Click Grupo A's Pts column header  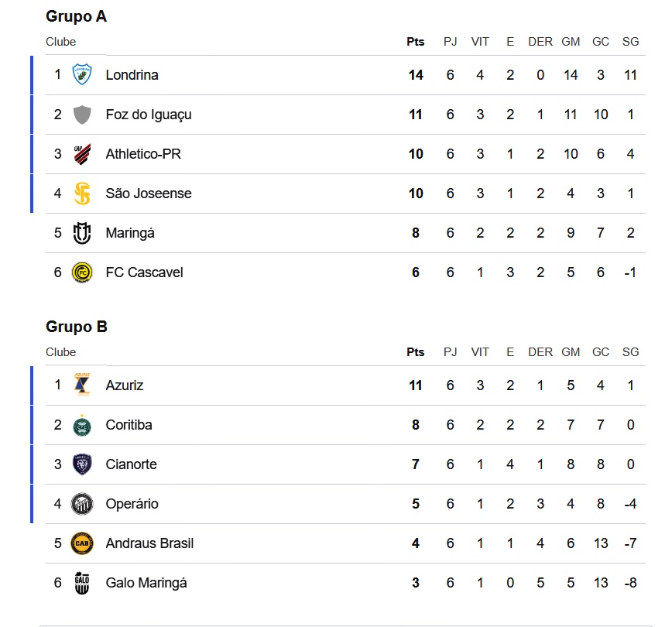point(416,42)
